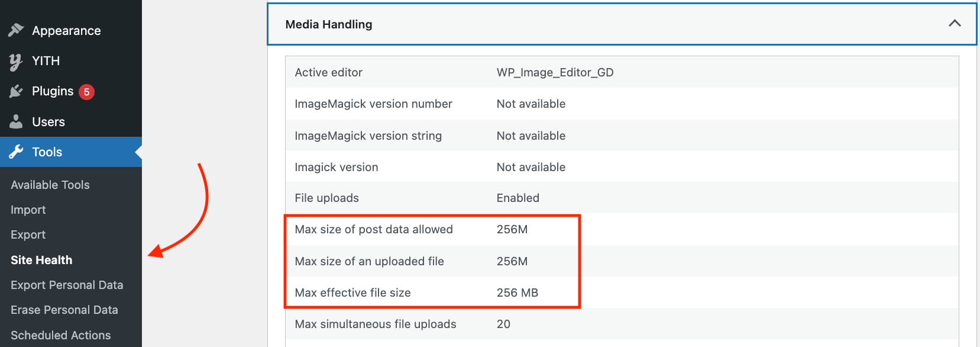The width and height of the screenshot is (980, 347).
Task: Click the Tools wrench icon
Action: click(16, 152)
